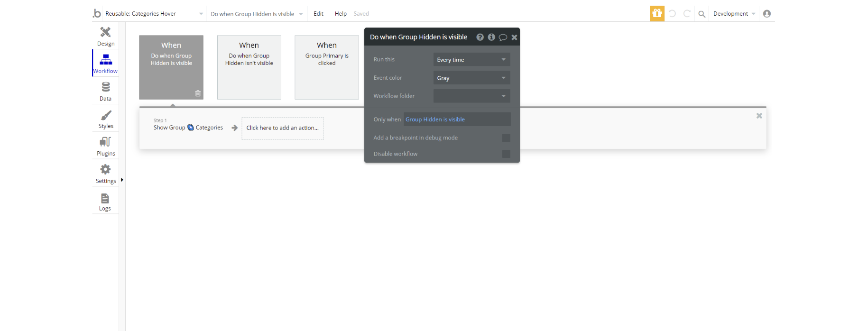Go to Styles in the sidebar

point(105,119)
